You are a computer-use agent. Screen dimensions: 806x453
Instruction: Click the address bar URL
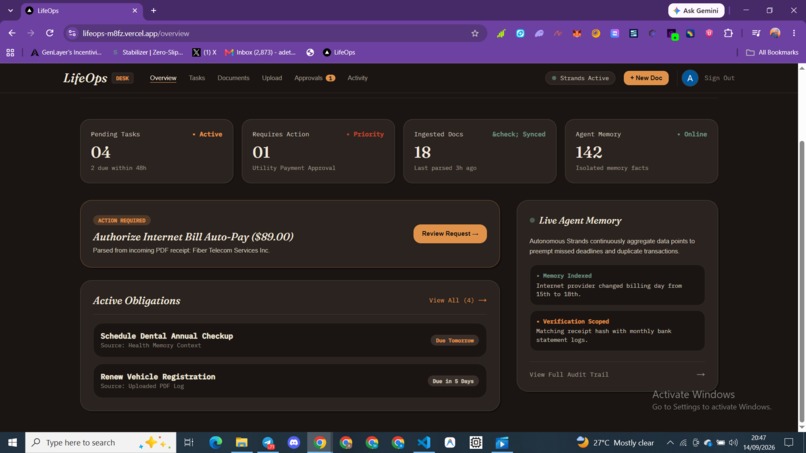coord(136,33)
